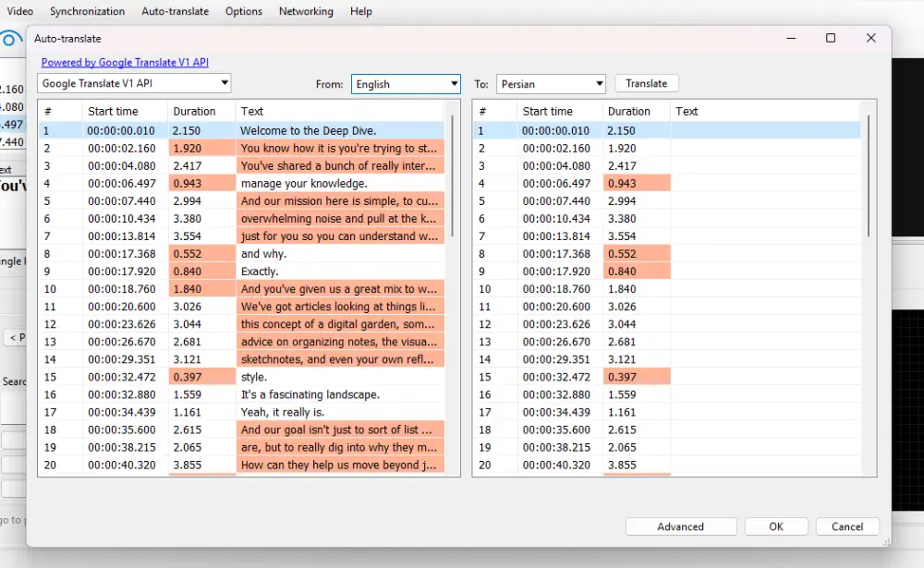Viewport: 924px width, 568px height.
Task: Select source row 'You know how it is you're trying to st...'
Action: pos(241,149)
